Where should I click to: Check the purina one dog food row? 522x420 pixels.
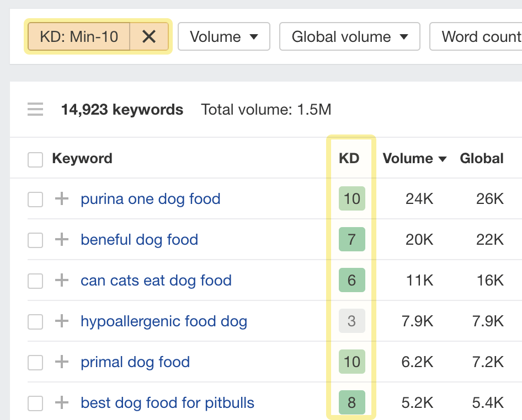35,200
